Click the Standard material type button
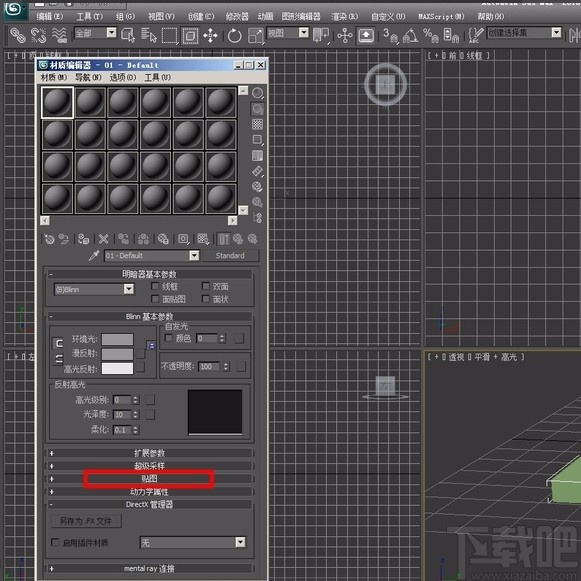This screenshot has width=581, height=581. (230, 255)
